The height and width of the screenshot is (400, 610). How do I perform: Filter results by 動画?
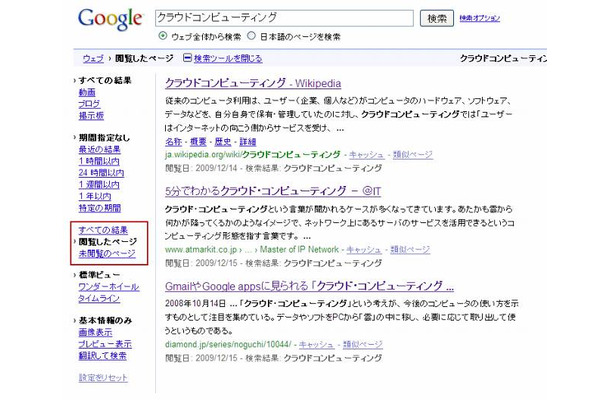click(x=87, y=92)
